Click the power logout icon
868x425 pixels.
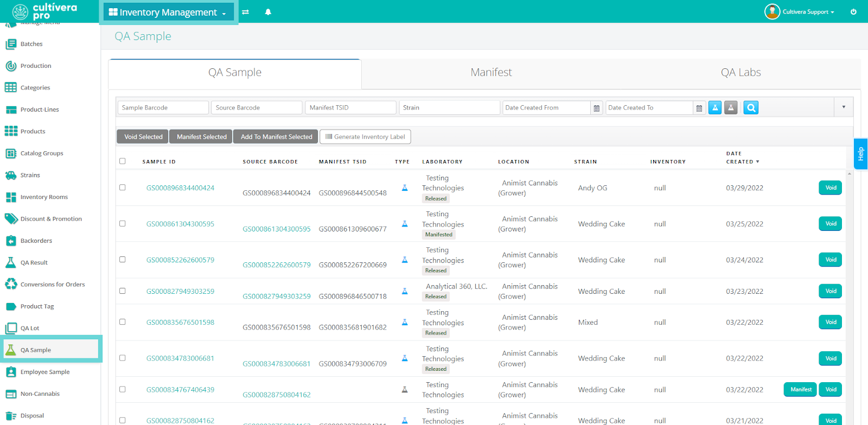click(853, 11)
